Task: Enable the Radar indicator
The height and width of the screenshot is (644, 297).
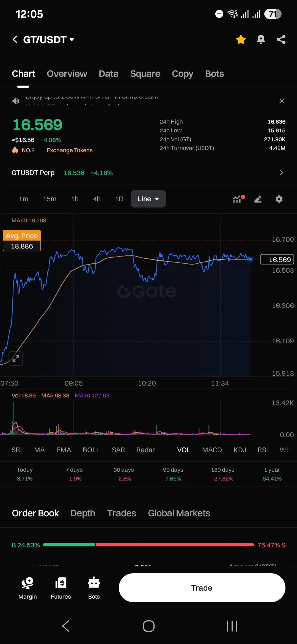Action: pyautogui.click(x=145, y=450)
